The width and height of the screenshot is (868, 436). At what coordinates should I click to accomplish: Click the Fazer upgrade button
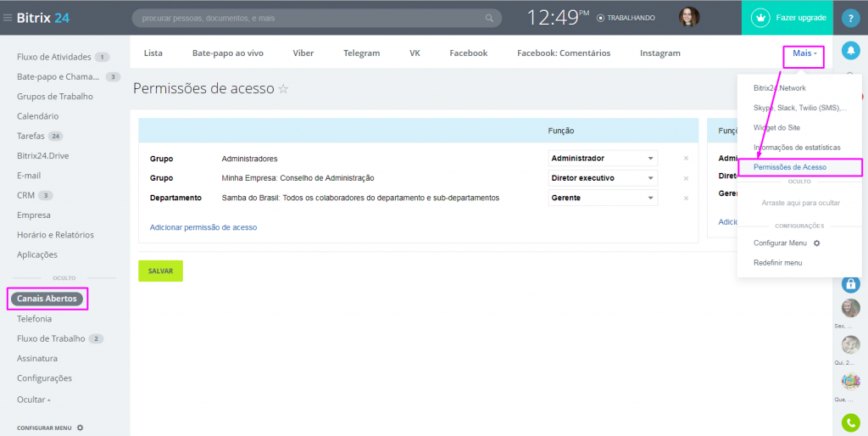pyautogui.click(x=787, y=18)
